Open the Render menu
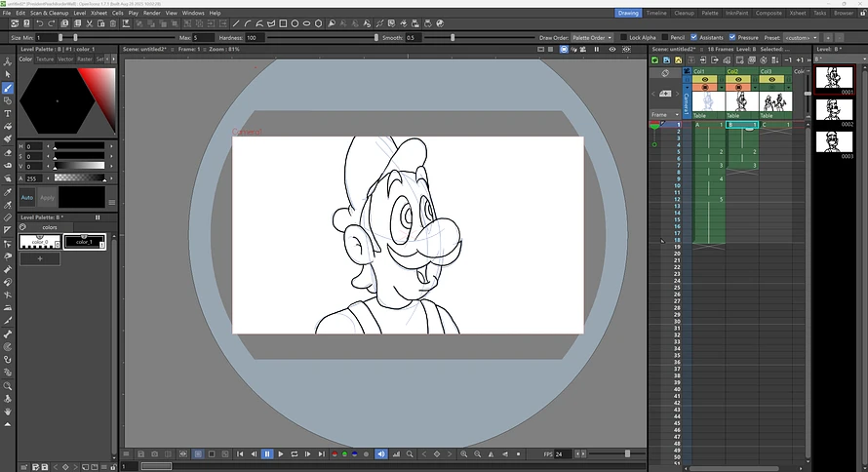 coord(152,13)
